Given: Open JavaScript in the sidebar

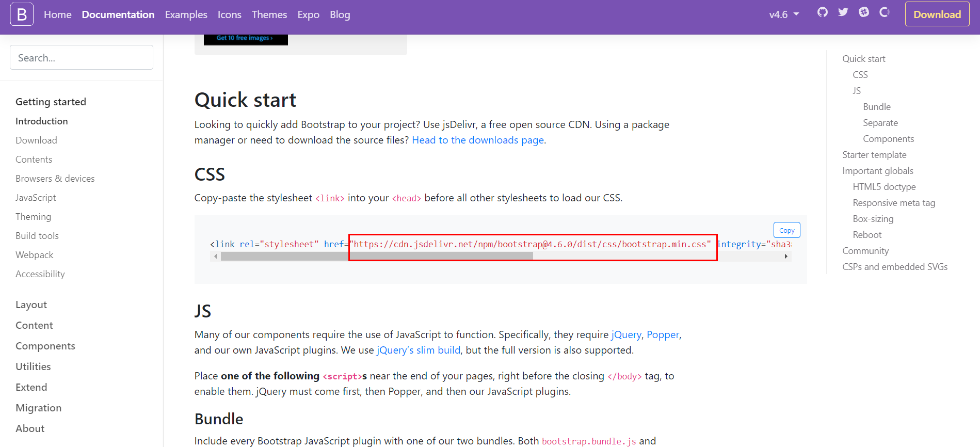Looking at the screenshot, I should pyautogui.click(x=36, y=197).
